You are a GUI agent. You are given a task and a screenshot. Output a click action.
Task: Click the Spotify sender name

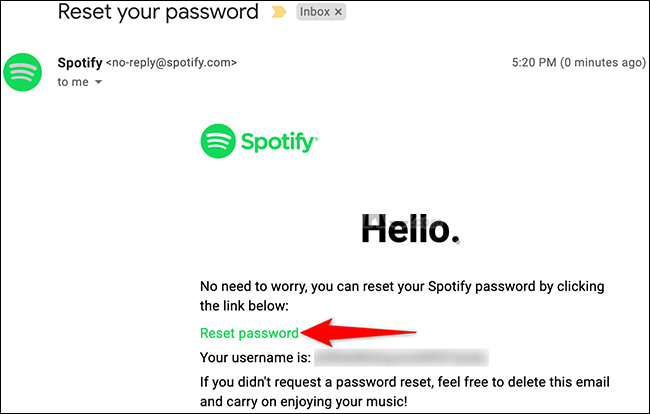(x=80, y=63)
